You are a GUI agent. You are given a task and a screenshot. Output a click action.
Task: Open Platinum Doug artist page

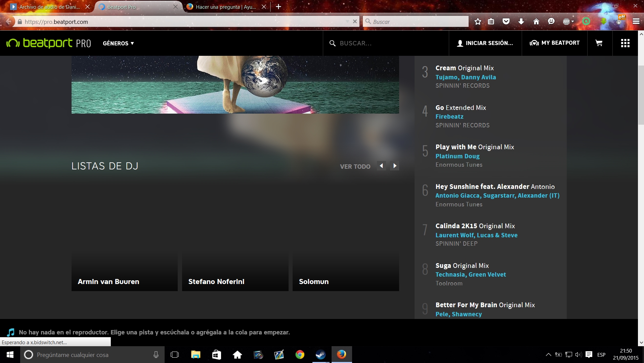[458, 156]
